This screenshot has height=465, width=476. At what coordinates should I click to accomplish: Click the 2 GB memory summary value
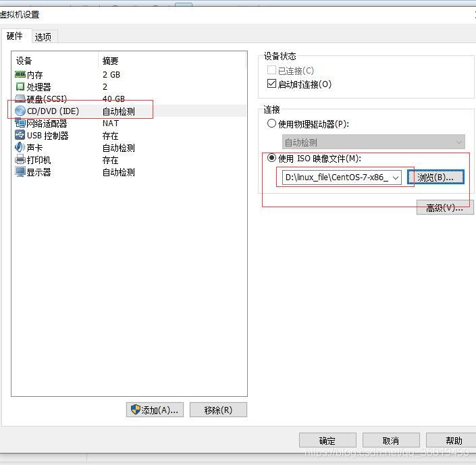click(x=111, y=74)
